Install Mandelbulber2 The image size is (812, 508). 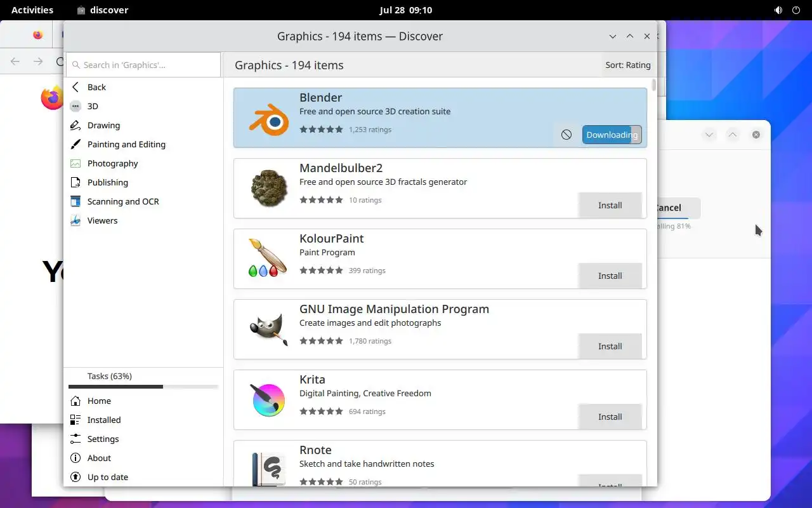tap(610, 205)
